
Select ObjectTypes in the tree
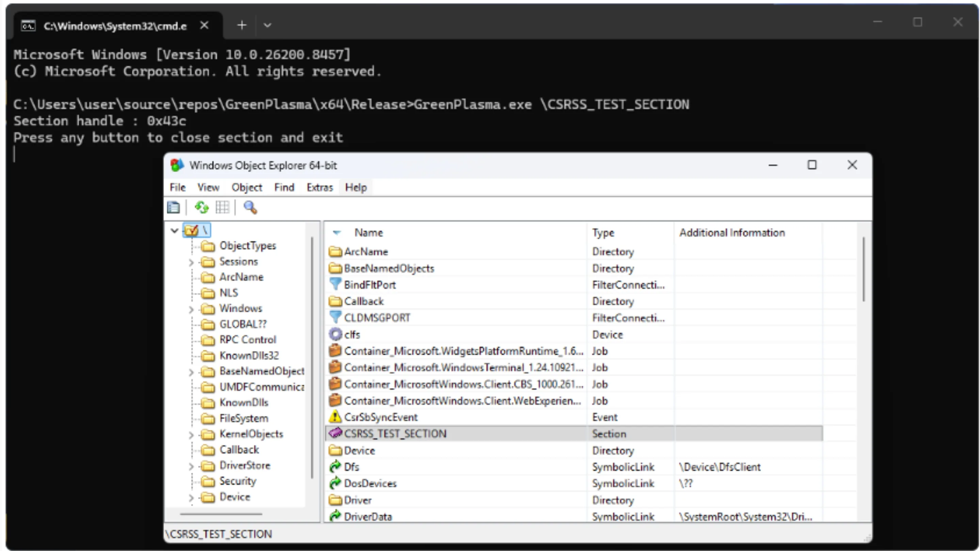click(x=248, y=246)
